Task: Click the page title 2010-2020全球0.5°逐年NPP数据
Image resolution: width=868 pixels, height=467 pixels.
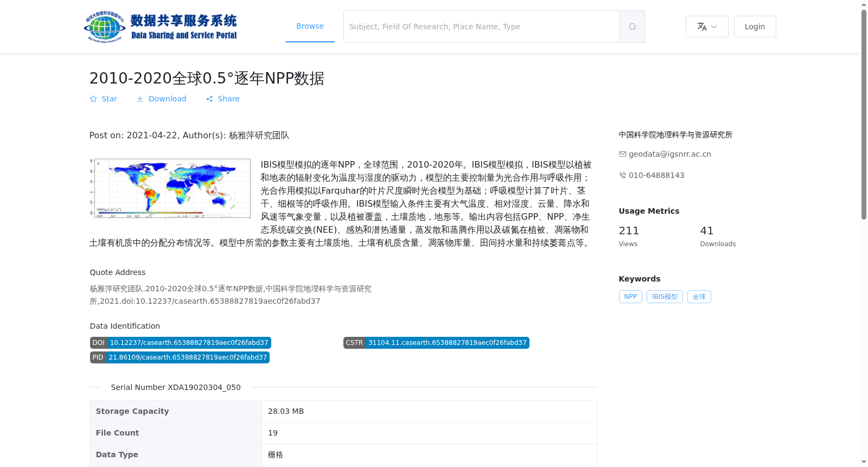Action: 207,78
